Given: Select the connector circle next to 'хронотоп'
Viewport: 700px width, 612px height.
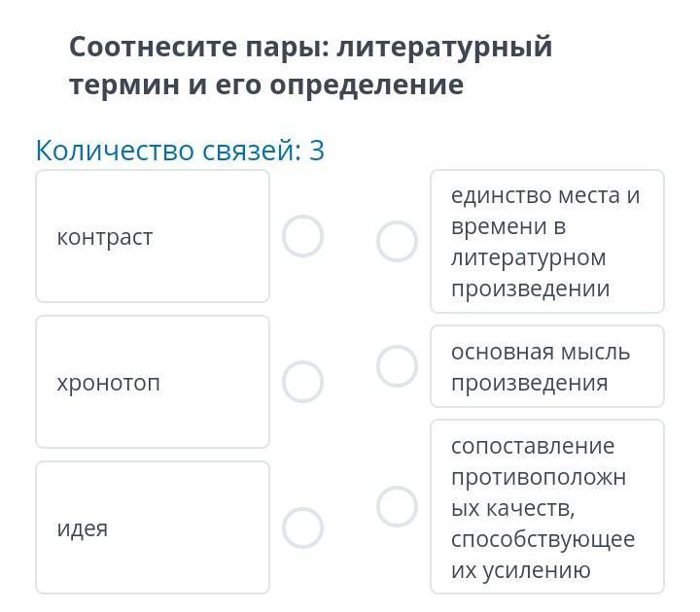Looking at the screenshot, I should tap(302, 382).
